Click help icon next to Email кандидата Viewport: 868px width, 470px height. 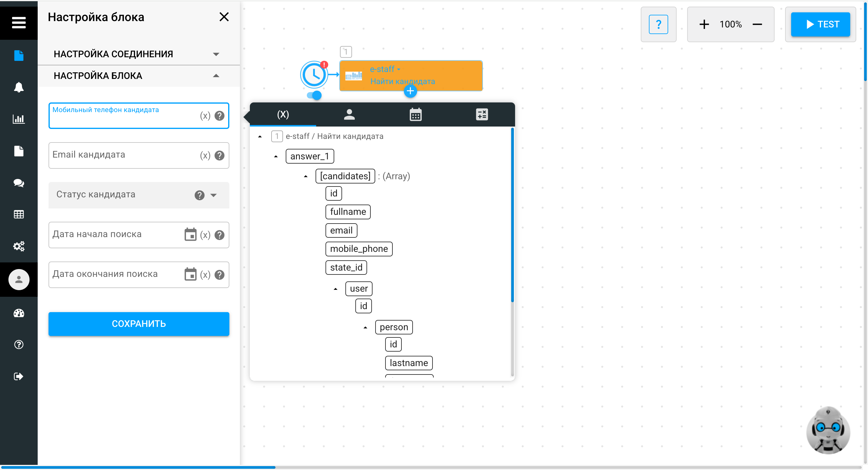(219, 155)
